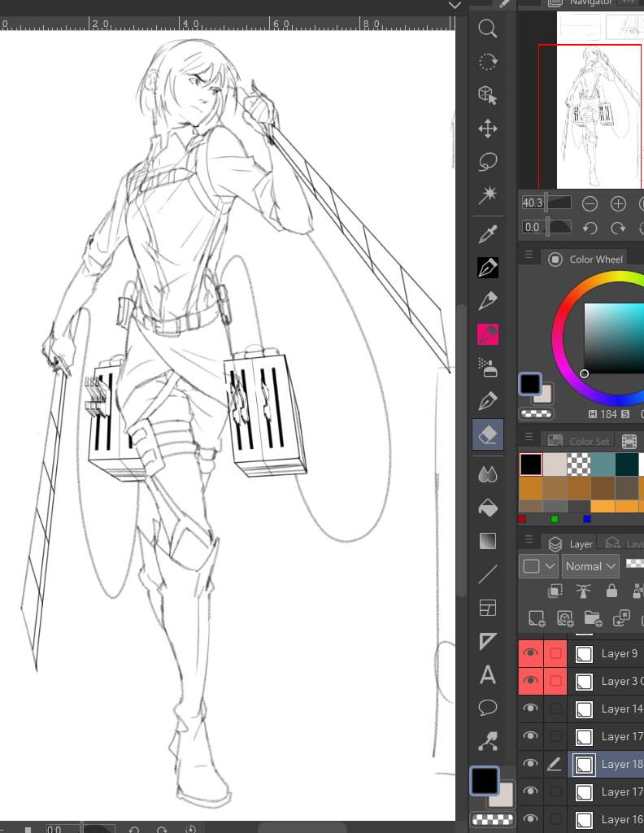Select the Figure line tool
Image resolution: width=644 pixels, height=833 pixels.
click(x=487, y=574)
